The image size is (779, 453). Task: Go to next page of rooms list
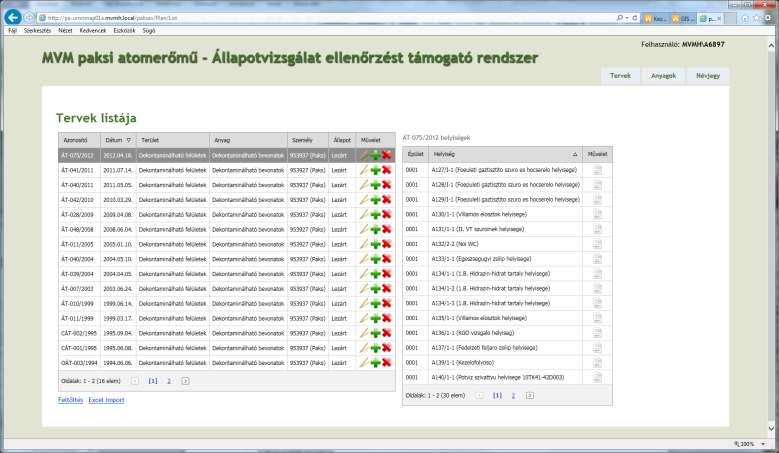(x=530, y=395)
